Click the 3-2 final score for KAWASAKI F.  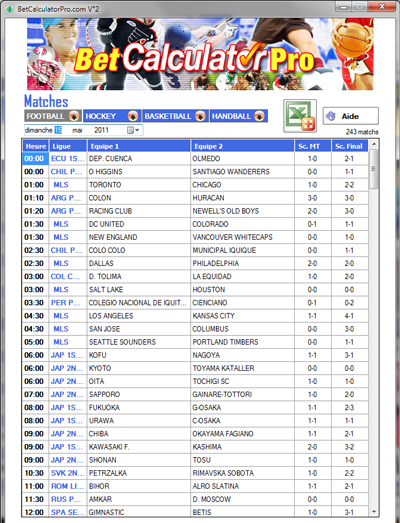[x=349, y=447]
